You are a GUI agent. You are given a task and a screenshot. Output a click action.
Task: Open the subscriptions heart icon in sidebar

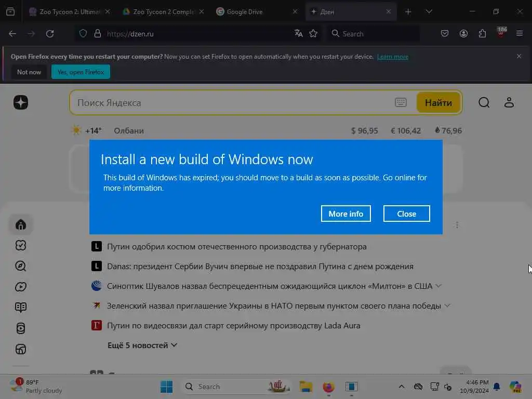[21, 245]
